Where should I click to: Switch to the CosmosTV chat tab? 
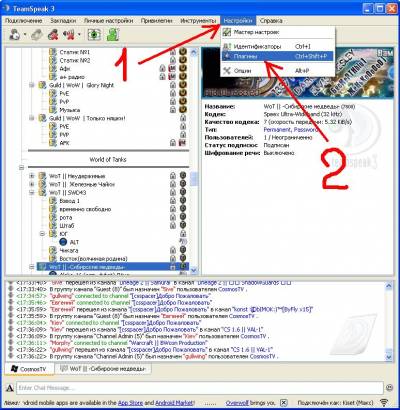click(29, 369)
